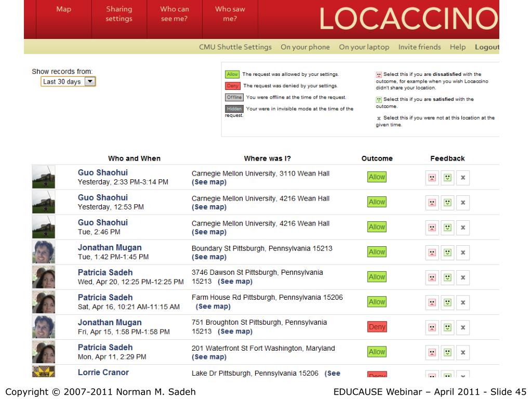532x399 pixels.
Task: Click the Who and When column header
Action: coord(134,158)
